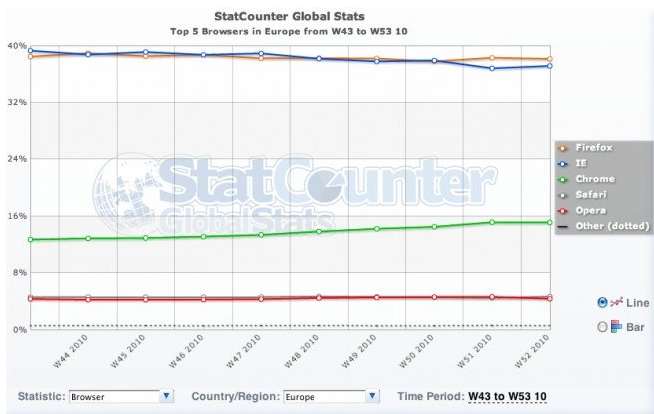Image resolution: width=654 pixels, height=414 pixels.
Task: Open the Country/Region dropdown arrow
Action: [373, 396]
